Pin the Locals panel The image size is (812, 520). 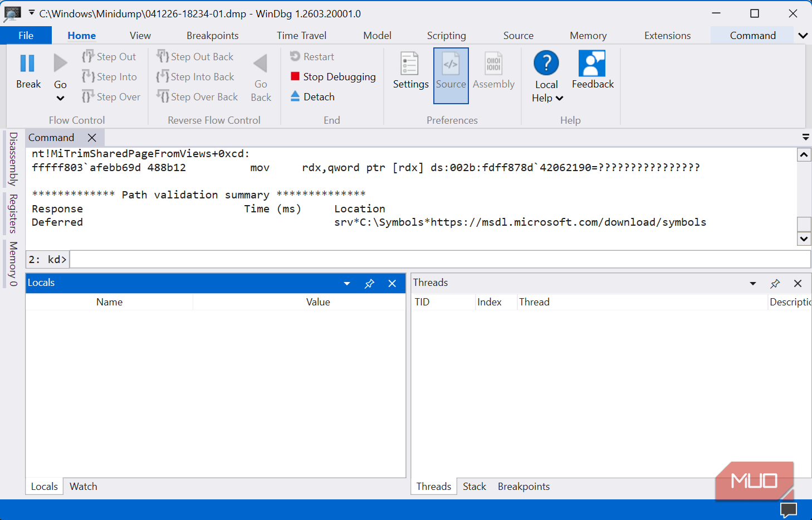(369, 284)
